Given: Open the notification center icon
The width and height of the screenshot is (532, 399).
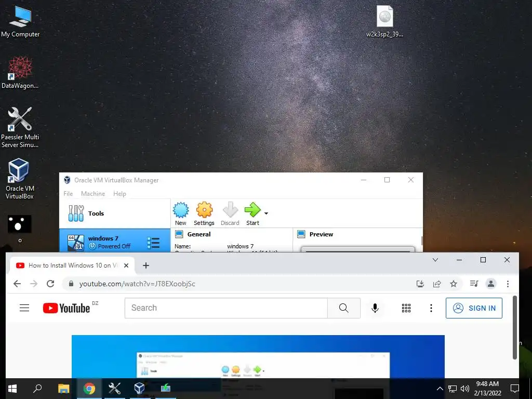Looking at the screenshot, I should (x=515, y=389).
